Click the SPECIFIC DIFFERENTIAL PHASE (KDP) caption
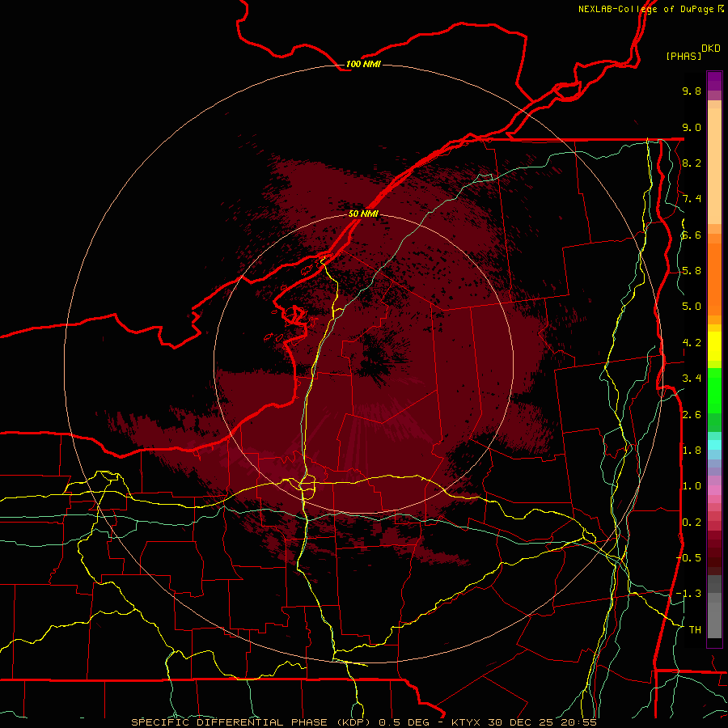The width and height of the screenshot is (728, 728). coord(252,722)
